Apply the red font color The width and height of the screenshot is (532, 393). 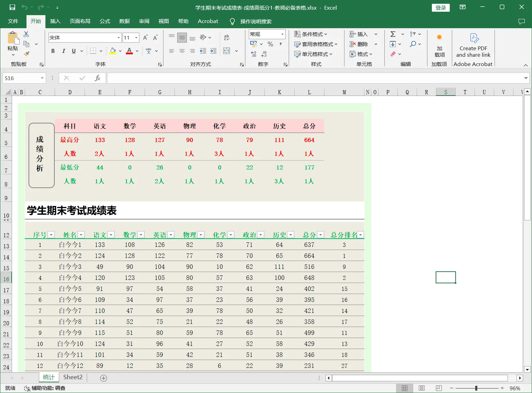[x=129, y=51]
